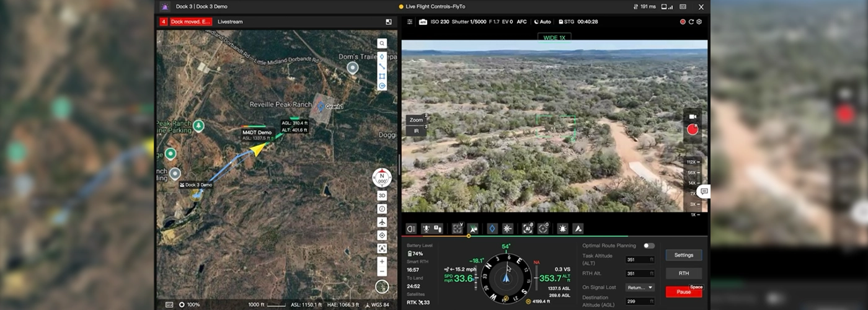The height and width of the screenshot is (310, 868).
Task: Set zoom slider to 3X
Action: pyautogui.click(x=694, y=204)
